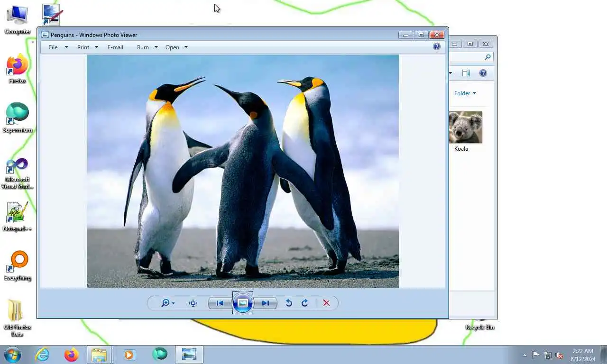Expand the Print dropdown arrow

[x=96, y=47]
